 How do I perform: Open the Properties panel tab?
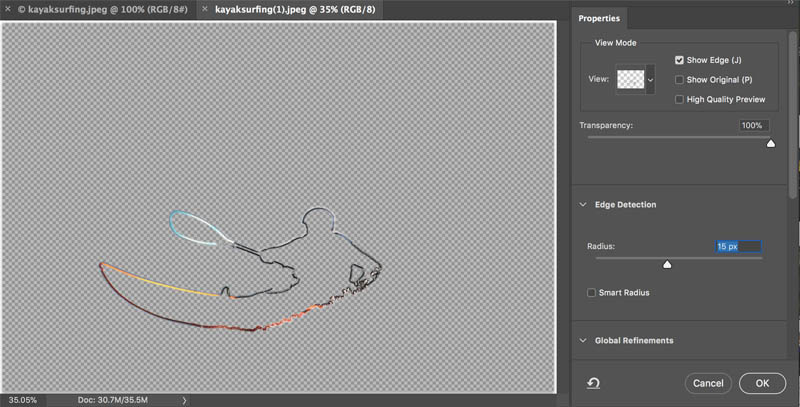599,18
